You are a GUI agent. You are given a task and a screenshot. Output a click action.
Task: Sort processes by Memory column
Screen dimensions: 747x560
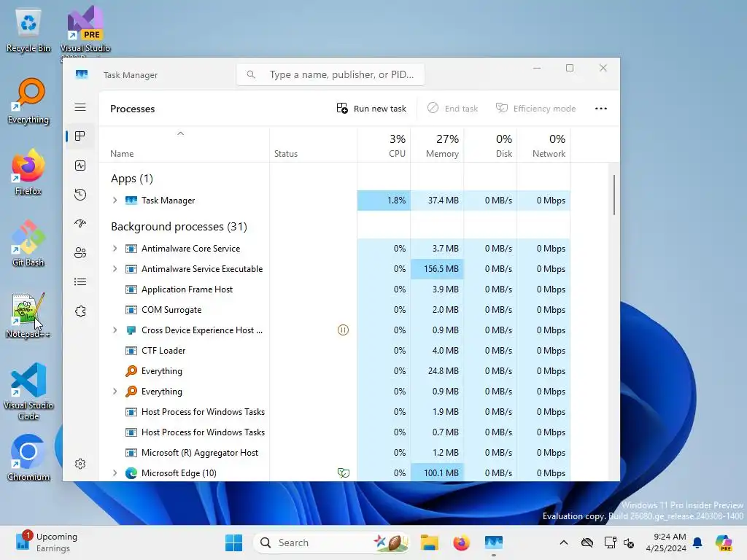point(438,145)
